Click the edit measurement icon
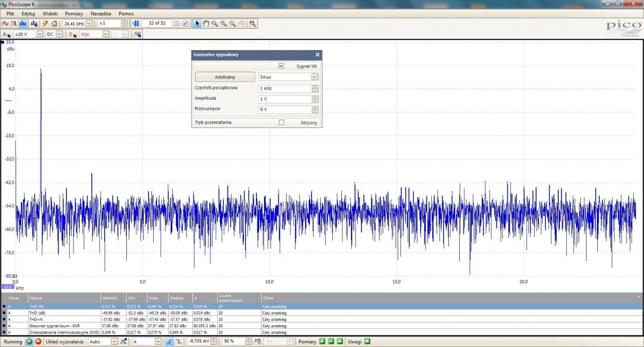644x347 pixels. click(x=340, y=341)
